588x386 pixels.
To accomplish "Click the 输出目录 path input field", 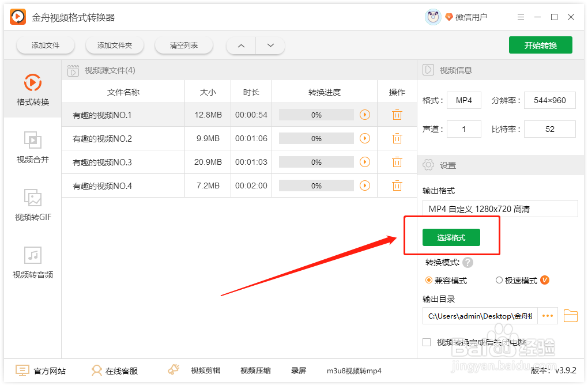I will 478,316.
